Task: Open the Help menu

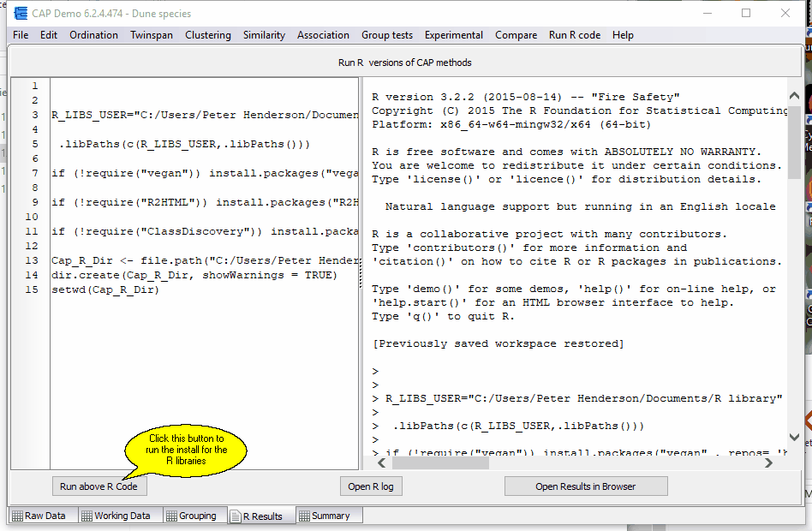Action: click(x=623, y=35)
